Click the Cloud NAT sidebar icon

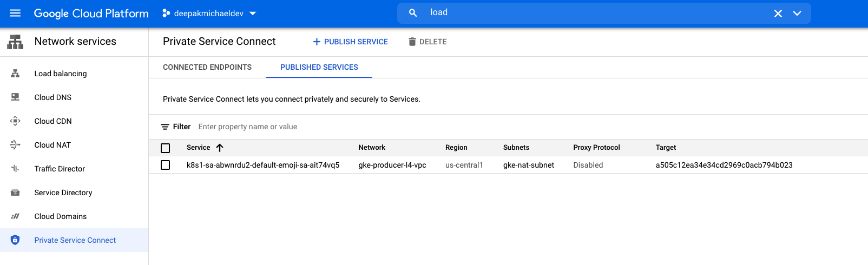tap(15, 145)
